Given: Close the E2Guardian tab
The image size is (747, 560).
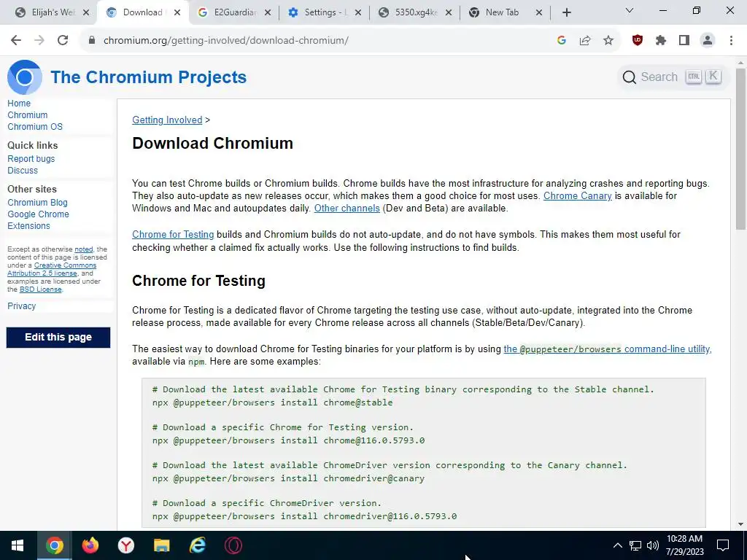Looking at the screenshot, I should 268,13.
